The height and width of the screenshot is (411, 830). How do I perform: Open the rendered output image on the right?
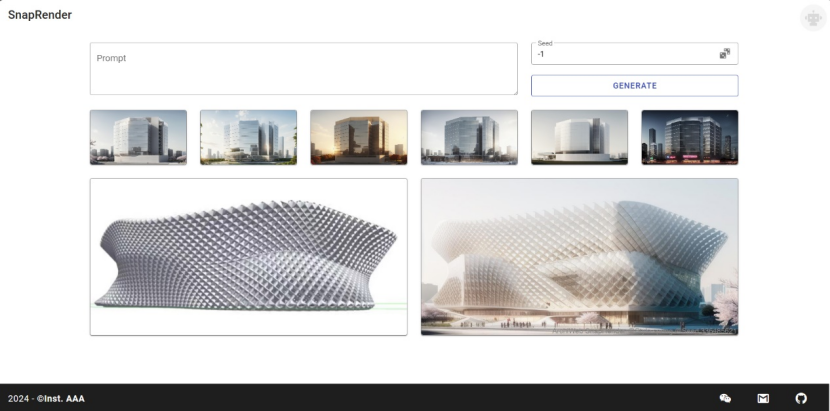pyautogui.click(x=579, y=257)
